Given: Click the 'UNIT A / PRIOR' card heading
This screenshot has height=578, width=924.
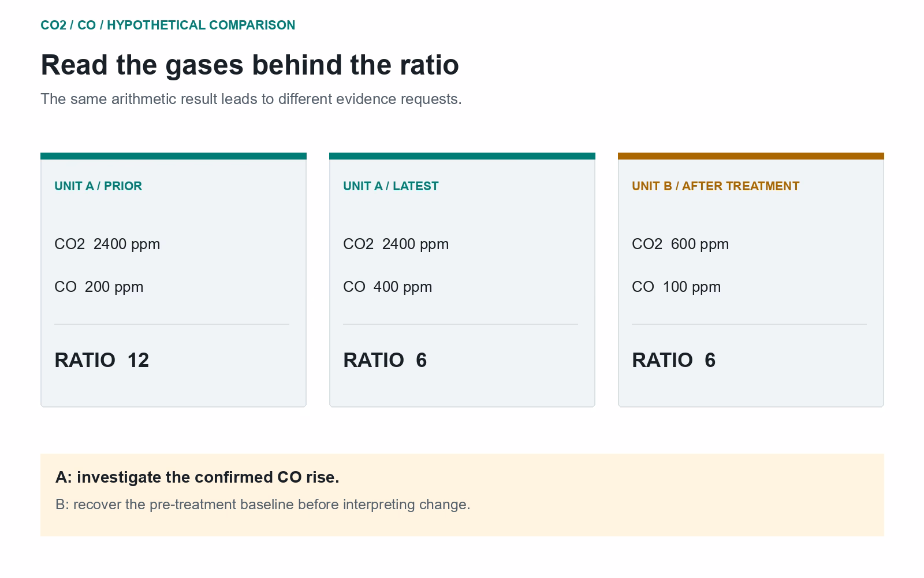Looking at the screenshot, I should point(98,186).
